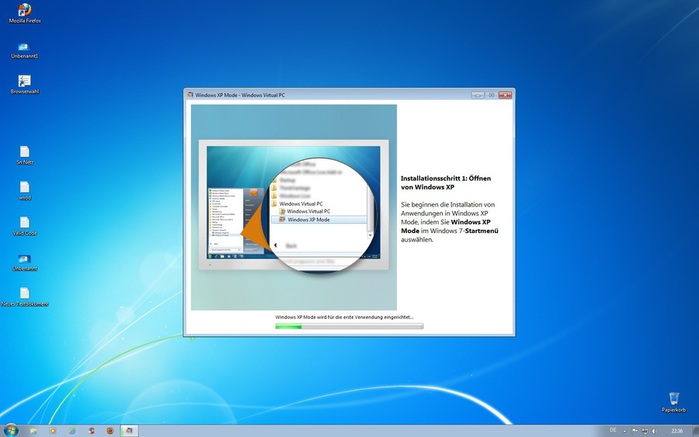Viewport: 699px width, 437px height.
Task: Click the Show Desktop strip
Action: [x=696, y=431]
